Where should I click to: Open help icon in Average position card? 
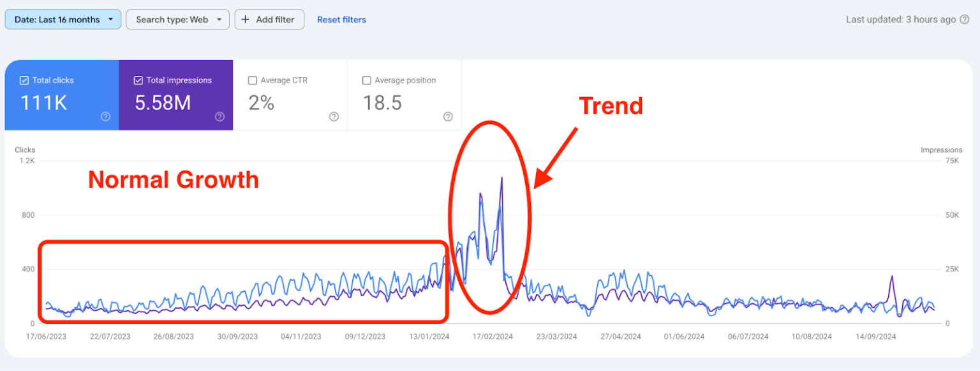448,116
